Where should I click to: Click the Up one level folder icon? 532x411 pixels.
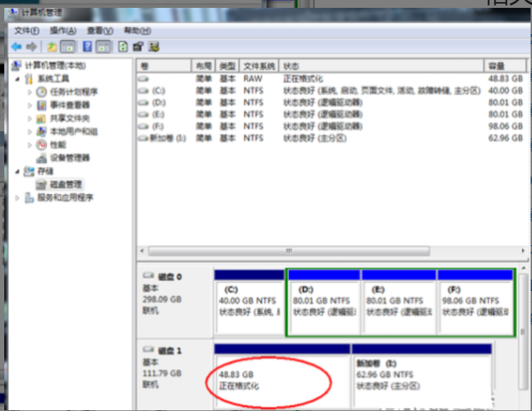[52, 46]
